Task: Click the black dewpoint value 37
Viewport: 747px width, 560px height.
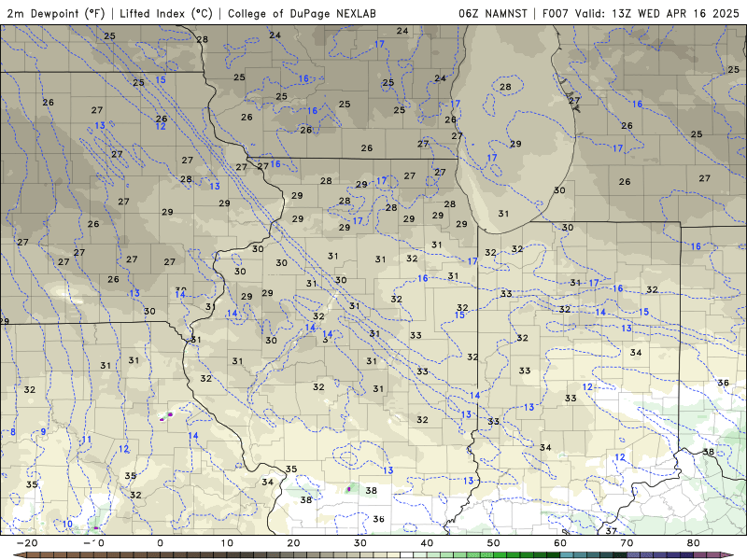Action: (612, 531)
